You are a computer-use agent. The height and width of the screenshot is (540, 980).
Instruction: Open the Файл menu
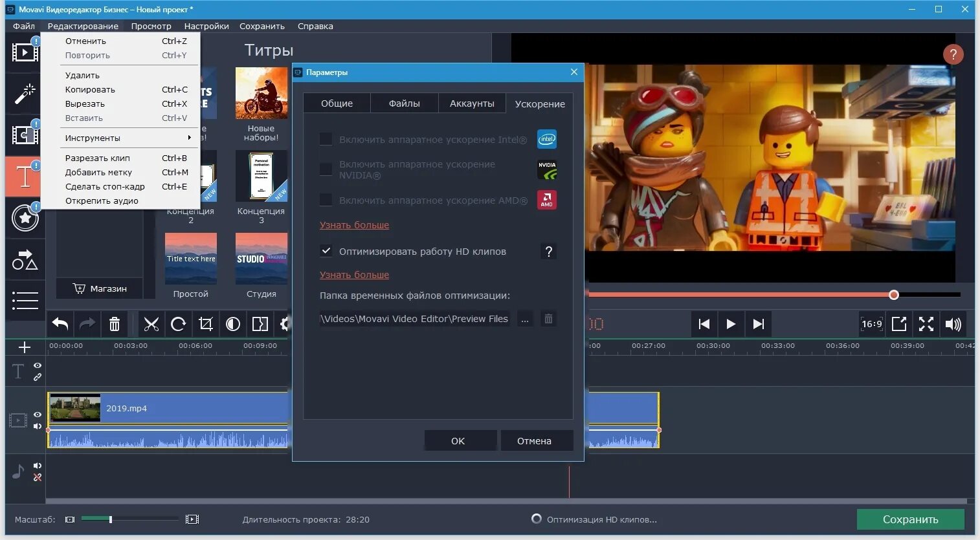(24, 26)
